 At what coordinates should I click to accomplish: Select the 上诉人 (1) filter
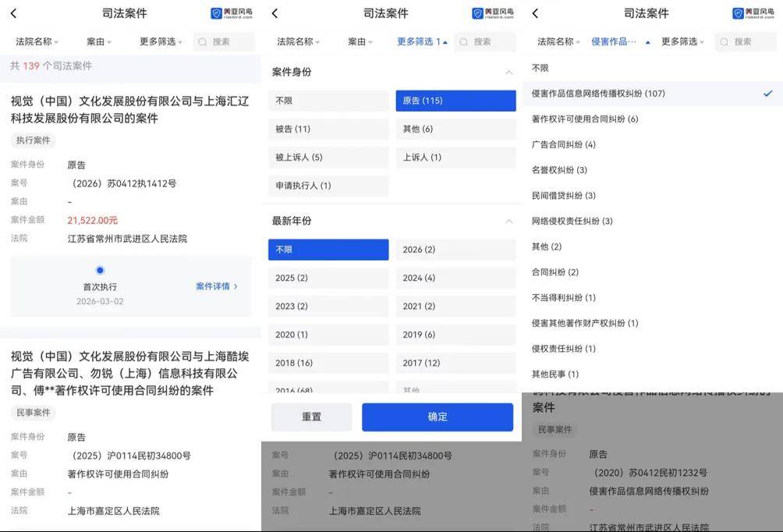pos(456,158)
